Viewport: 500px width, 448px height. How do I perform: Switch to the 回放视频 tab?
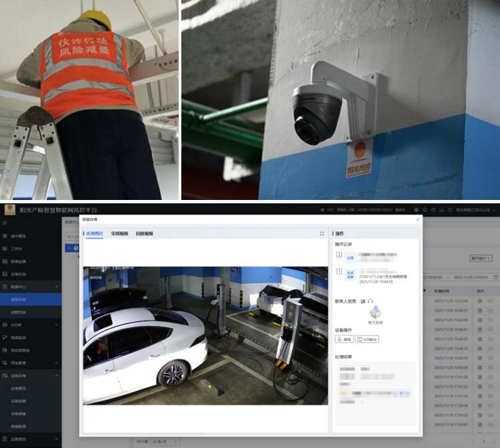[144, 234]
